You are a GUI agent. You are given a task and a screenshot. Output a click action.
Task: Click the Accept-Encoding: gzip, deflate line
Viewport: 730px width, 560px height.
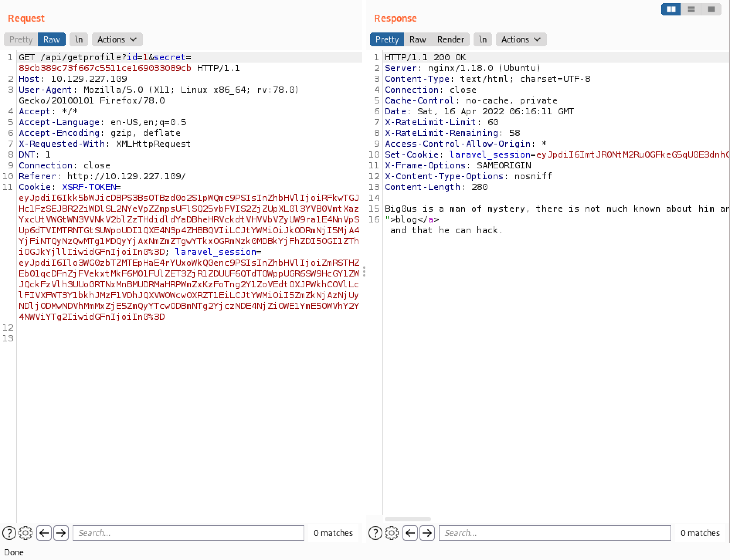pos(100,133)
